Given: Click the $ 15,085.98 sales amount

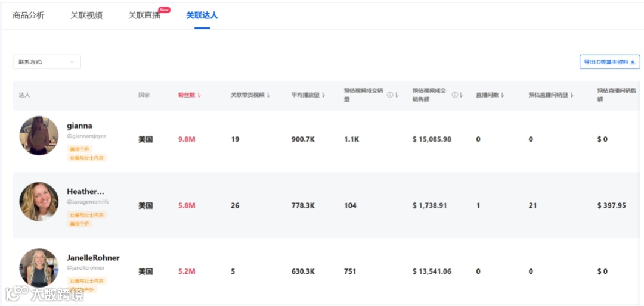Looking at the screenshot, I should 432,139.
